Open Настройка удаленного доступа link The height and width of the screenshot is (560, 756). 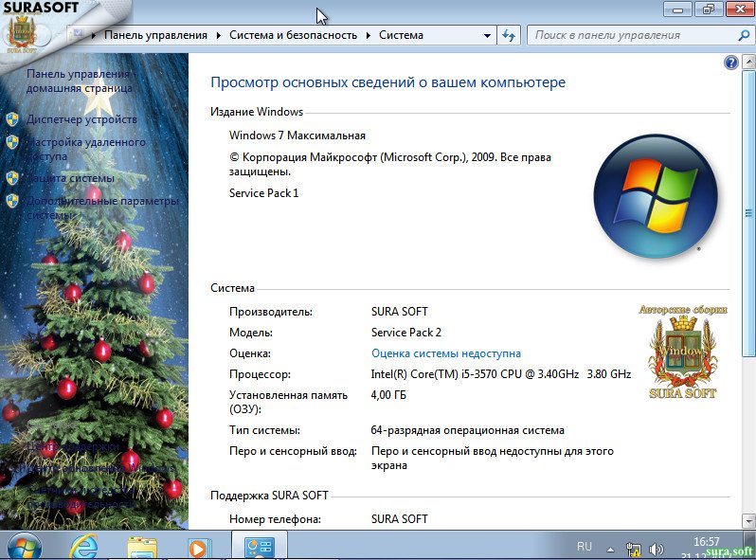(x=86, y=149)
